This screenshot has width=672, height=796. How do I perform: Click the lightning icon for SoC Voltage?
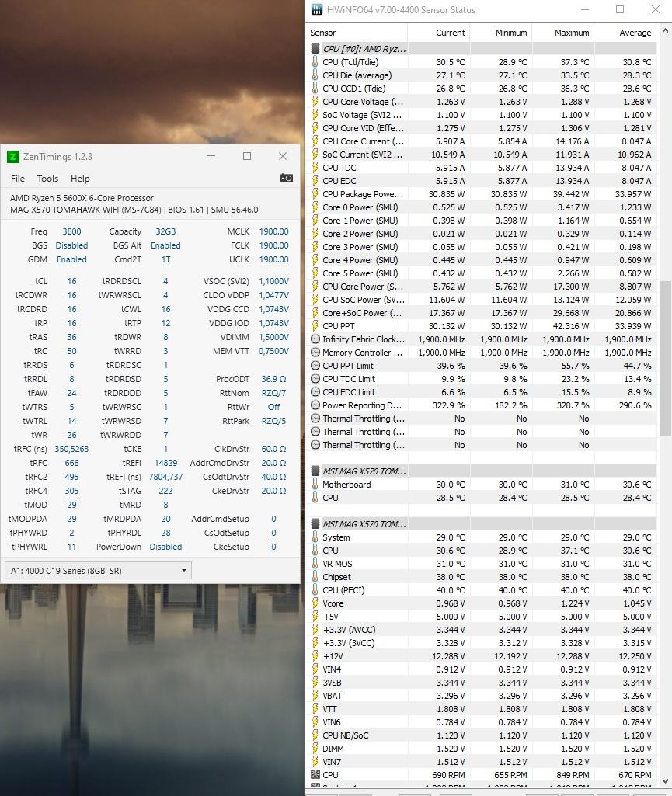coord(315,115)
